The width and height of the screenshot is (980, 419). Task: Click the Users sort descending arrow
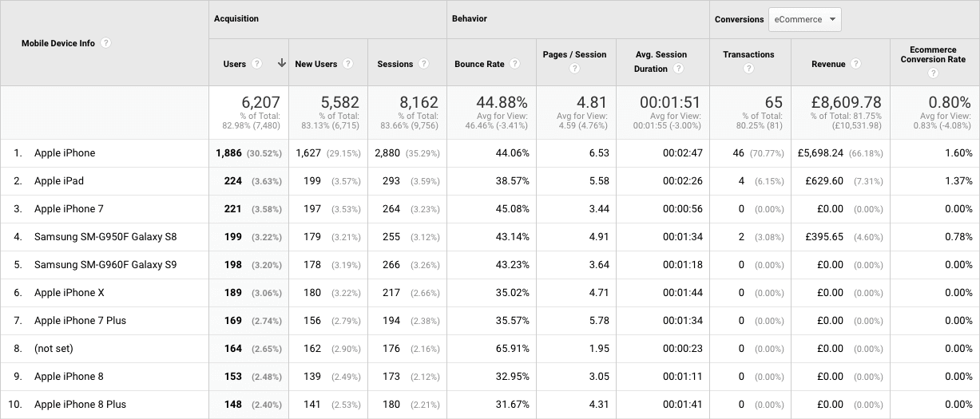pyautogui.click(x=281, y=64)
